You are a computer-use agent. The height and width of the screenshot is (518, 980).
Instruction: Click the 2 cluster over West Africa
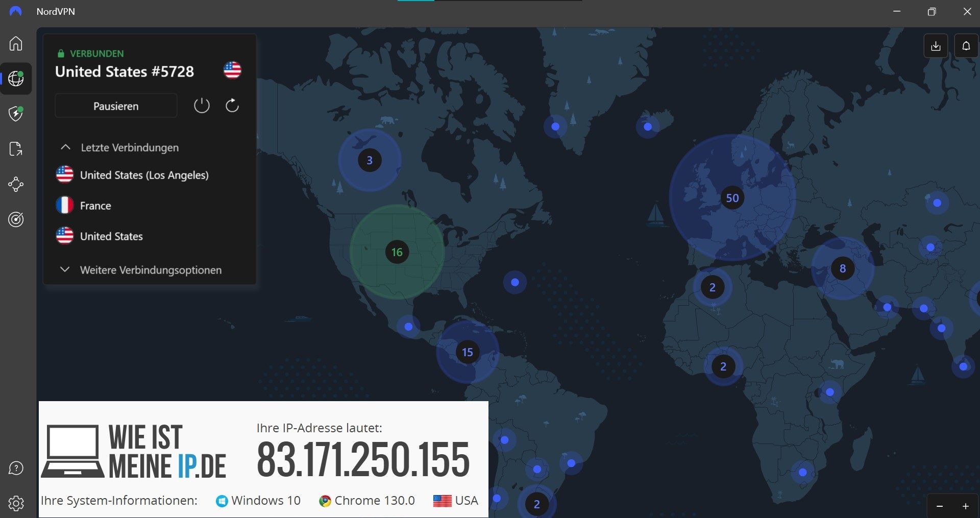pos(723,366)
